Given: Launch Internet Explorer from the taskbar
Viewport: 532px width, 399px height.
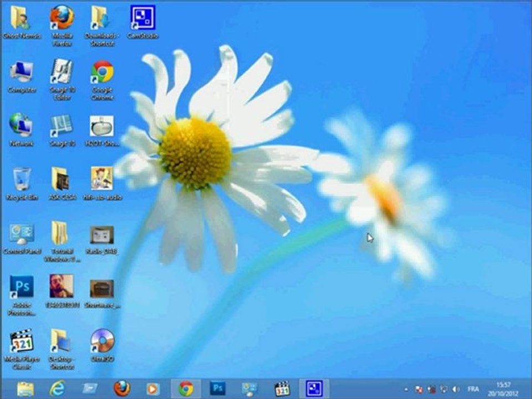Looking at the screenshot, I should (58, 389).
